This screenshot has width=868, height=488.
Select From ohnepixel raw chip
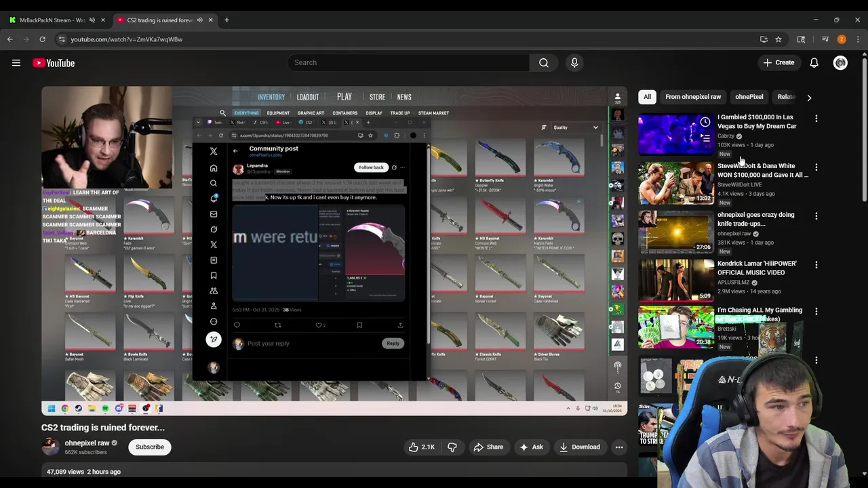[693, 97]
